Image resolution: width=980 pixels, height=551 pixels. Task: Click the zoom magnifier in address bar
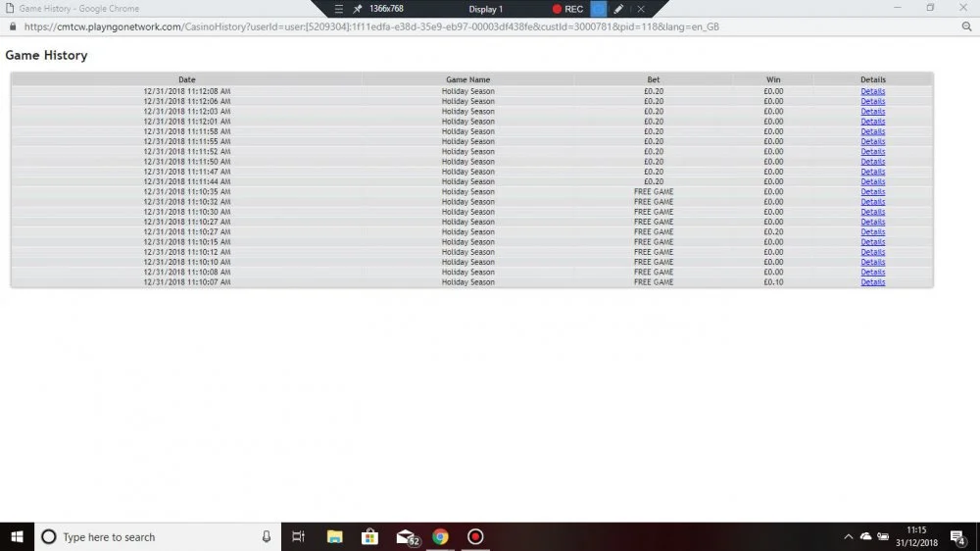(966, 26)
